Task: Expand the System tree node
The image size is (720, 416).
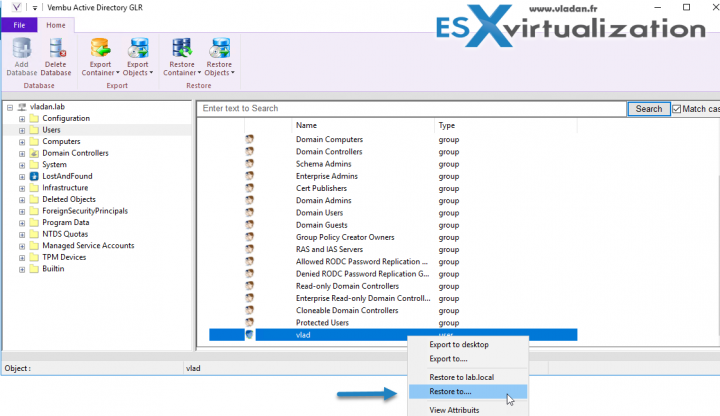Action: 22,165
